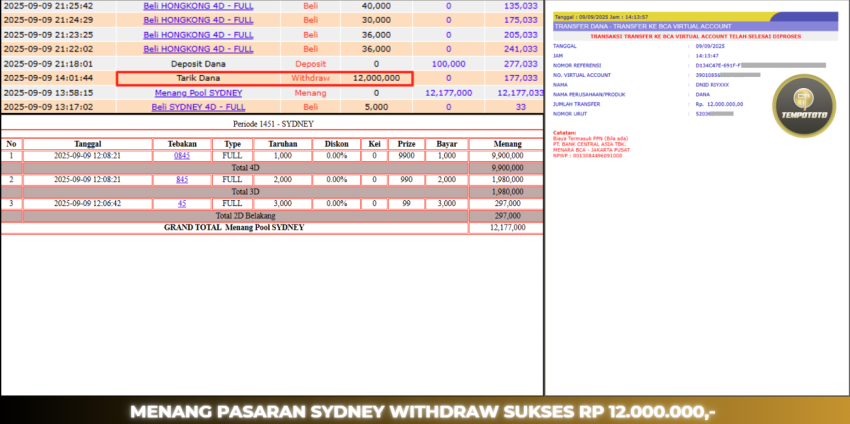850x424 pixels.
Task: Click the Deposit type cell in red
Action: point(311,63)
